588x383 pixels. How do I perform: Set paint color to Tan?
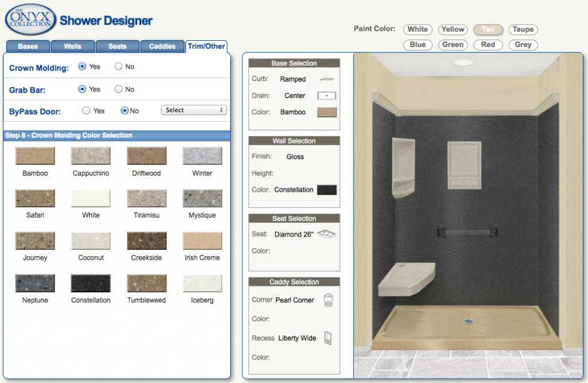(488, 29)
